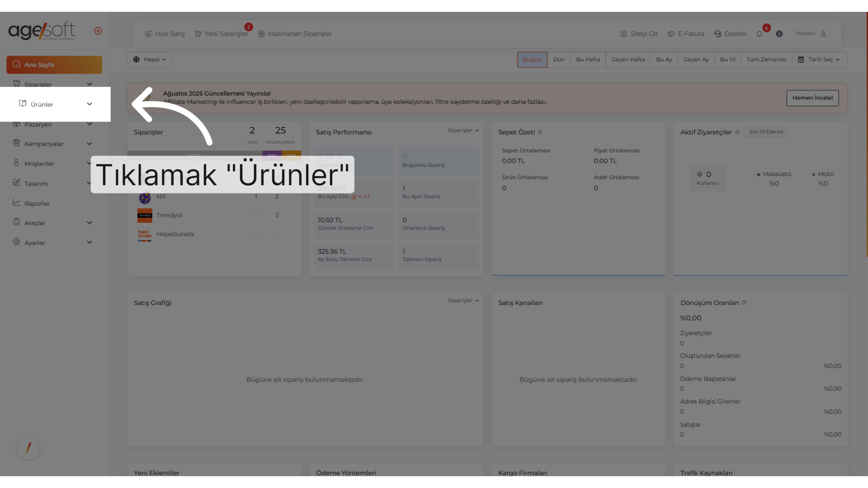Image resolution: width=868 pixels, height=488 pixels.
Task: Click the Aktif Ziyaretçiler help icon
Action: 737,132
